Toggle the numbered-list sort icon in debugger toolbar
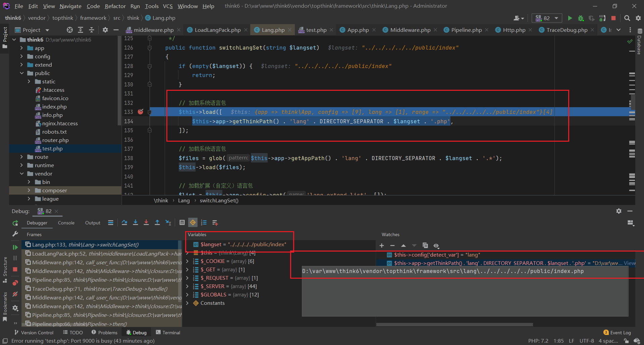 [204, 223]
